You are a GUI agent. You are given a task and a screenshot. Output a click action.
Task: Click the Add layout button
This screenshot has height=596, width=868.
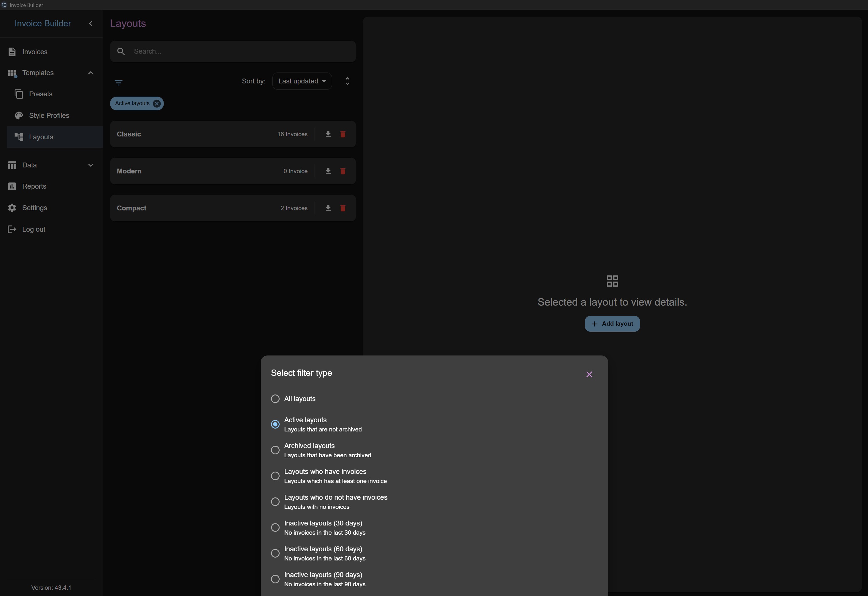click(x=612, y=324)
